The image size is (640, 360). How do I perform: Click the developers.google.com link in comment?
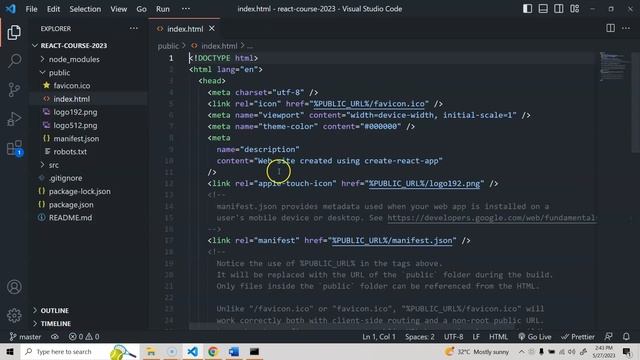click(492, 218)
